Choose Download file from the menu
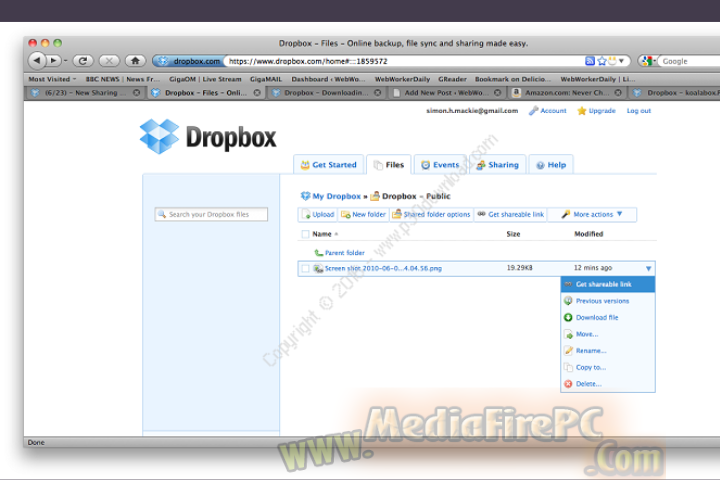 coord(608,317)
